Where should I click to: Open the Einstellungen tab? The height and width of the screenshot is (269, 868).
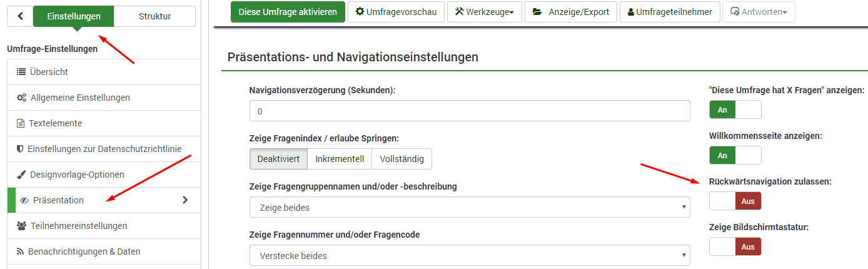(73, 16)
